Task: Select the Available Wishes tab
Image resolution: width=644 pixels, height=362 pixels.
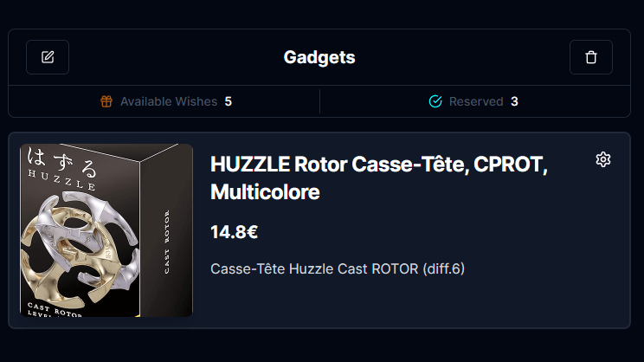Action: pos(164,101)
